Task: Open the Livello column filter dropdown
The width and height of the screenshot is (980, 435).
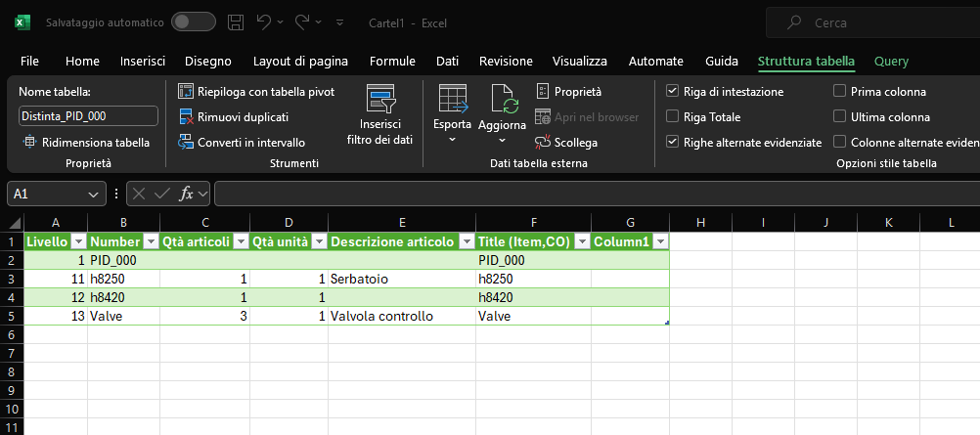Action: [76, 241]
